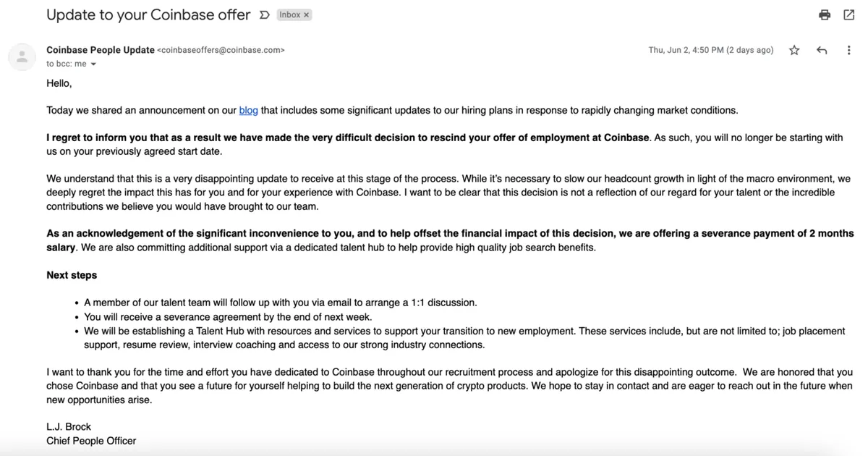The image size is (868, 456).
Task: Remove the Inbox label with its x
Action: 306,15
